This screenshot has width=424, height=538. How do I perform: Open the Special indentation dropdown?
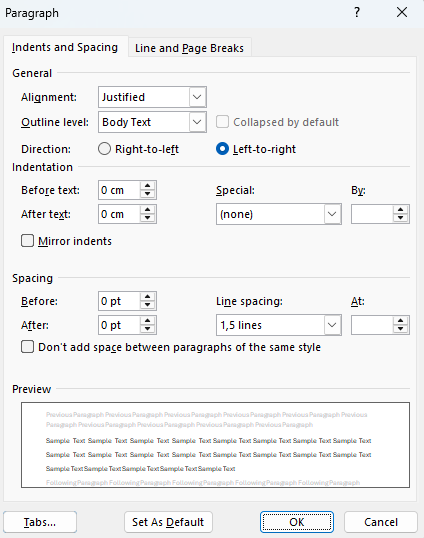(x=279, y=214)
